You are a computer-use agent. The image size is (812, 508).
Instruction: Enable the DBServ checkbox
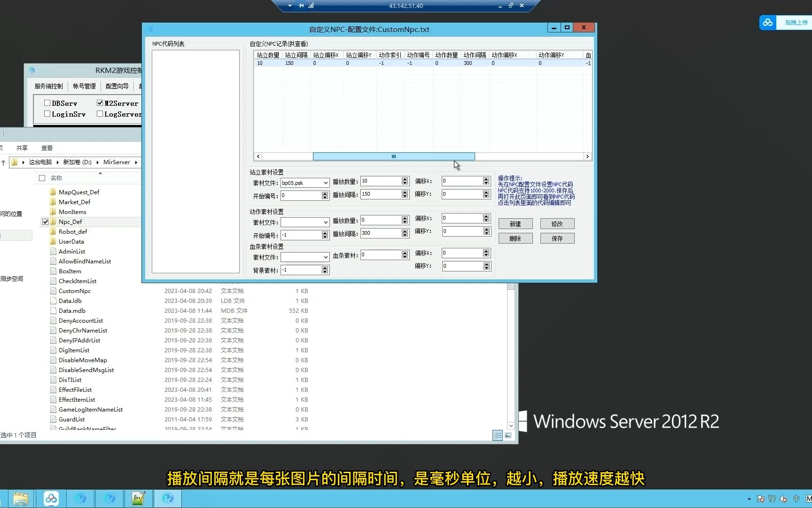[47, 103]
